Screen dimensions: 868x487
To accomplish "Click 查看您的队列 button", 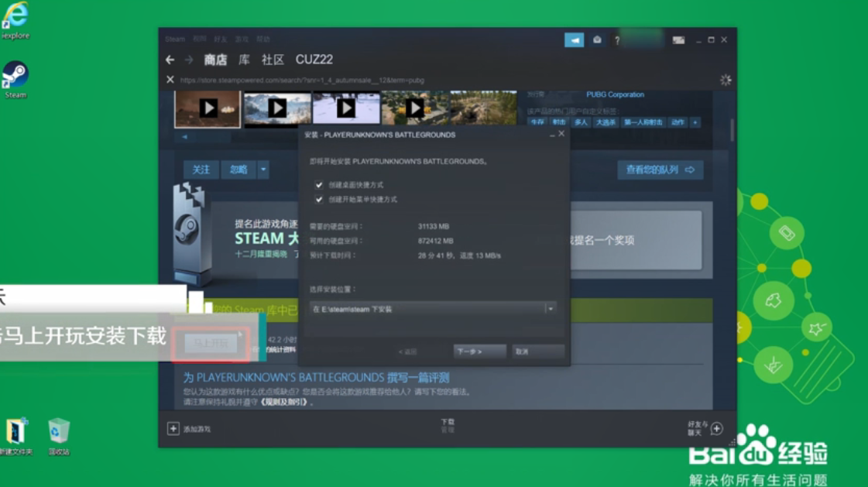I will 660,170.
